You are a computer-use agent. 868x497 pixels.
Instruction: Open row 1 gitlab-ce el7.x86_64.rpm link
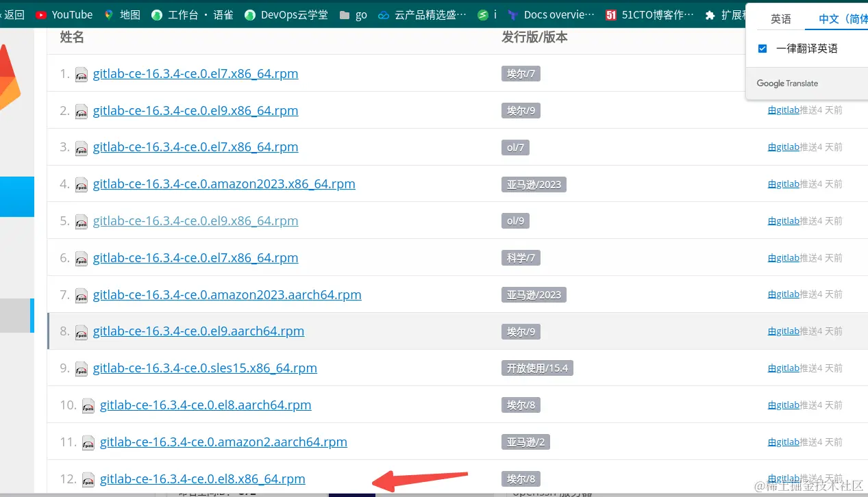pyautogui.click(x=195, y=74)
